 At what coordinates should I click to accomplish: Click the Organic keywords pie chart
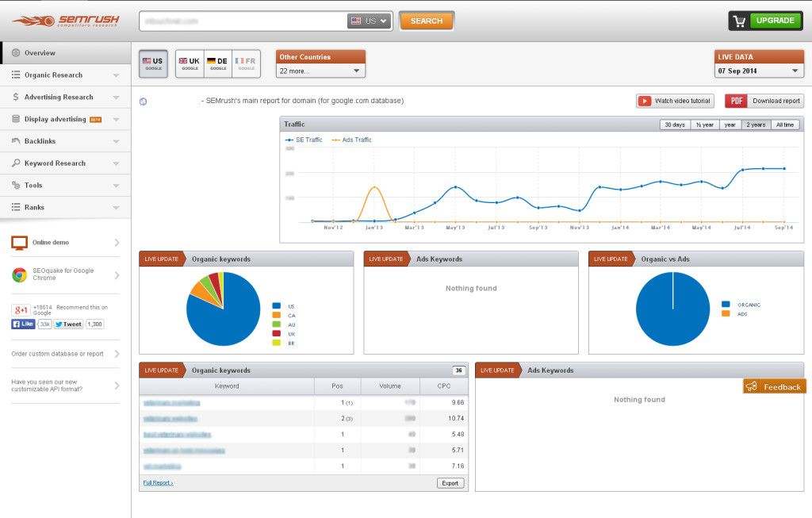223,309
